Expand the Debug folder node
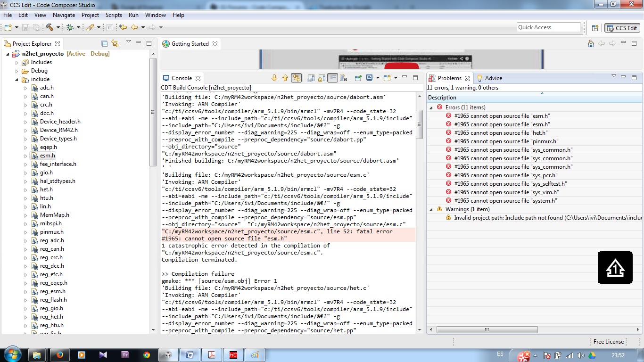 pyautogui.click(x=17, y=71)
